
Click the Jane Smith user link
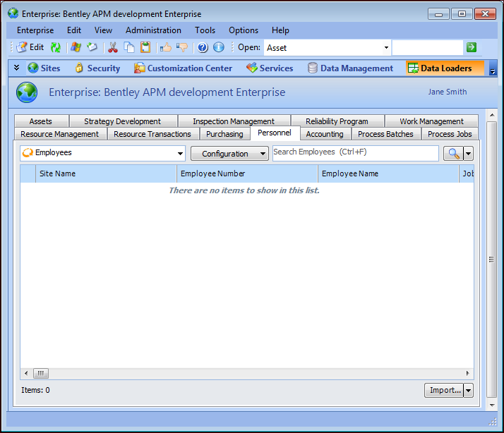pyautogui.click(x=447, y=92)
